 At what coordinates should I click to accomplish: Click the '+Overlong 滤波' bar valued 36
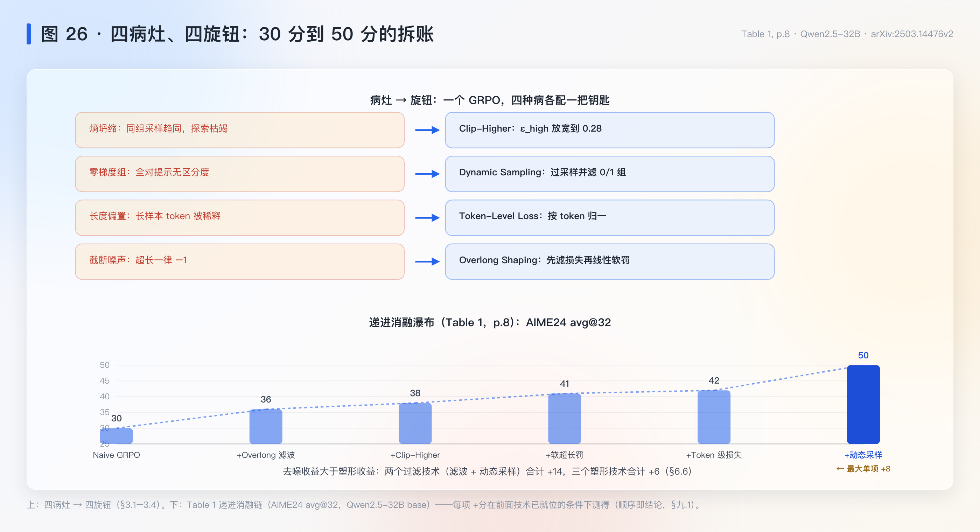point(266,426)
